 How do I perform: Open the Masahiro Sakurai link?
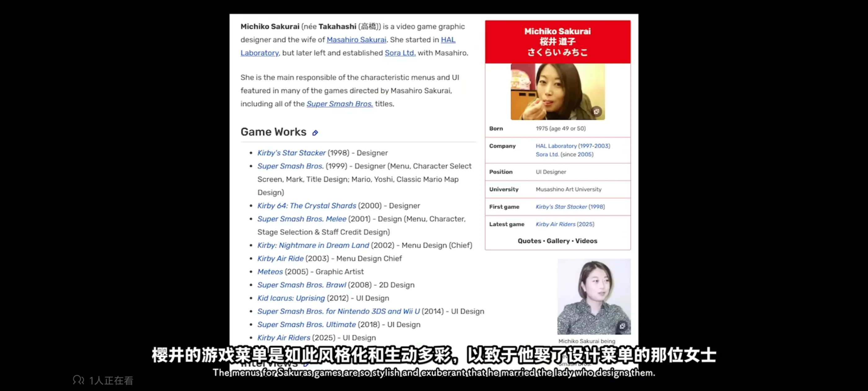click(x=356, y=40)
